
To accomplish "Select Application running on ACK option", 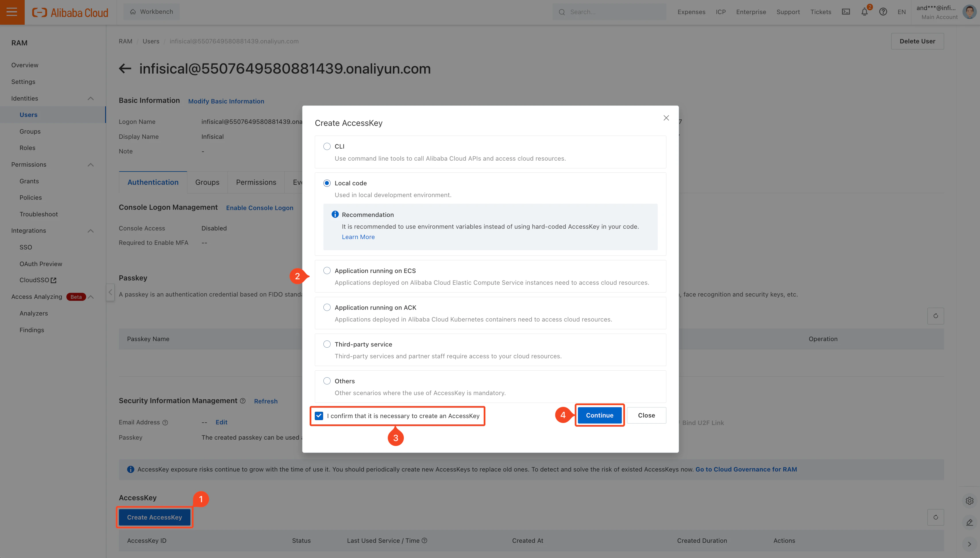I will pyautogui.click(x=327, y=307).
